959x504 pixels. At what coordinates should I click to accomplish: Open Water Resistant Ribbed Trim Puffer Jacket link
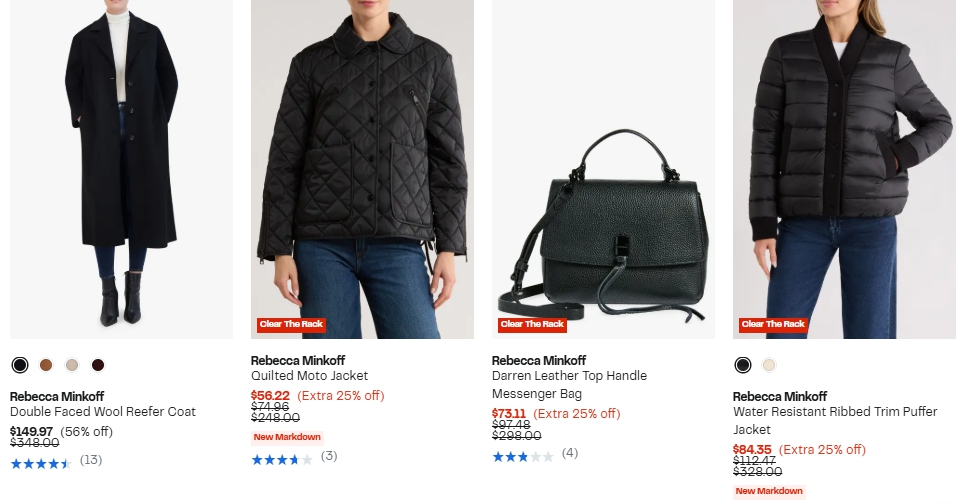pos(835,420)
